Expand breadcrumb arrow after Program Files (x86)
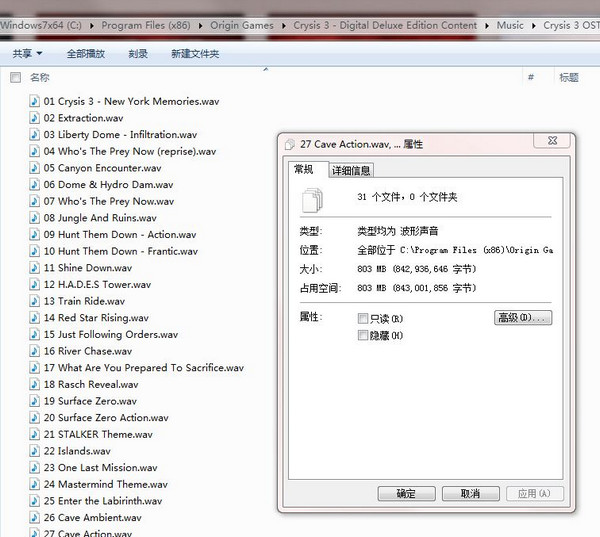600x537 pixels. [x=201, y=26]
